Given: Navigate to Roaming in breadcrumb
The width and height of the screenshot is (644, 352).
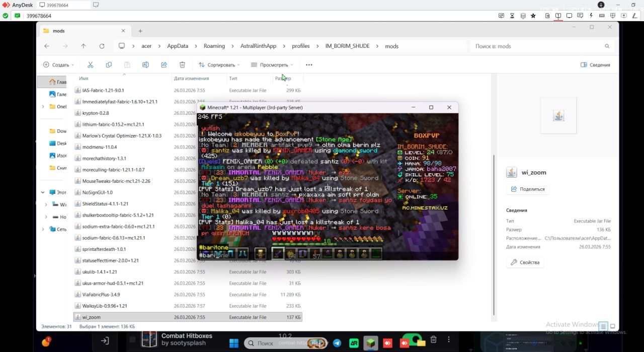Looking at the screenshot, I should [x=214, y=46].
